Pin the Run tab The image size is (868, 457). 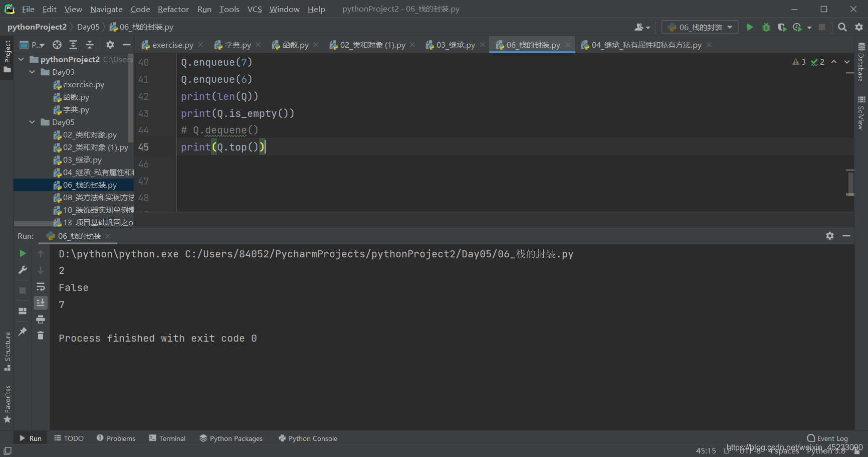coord(23,331)
